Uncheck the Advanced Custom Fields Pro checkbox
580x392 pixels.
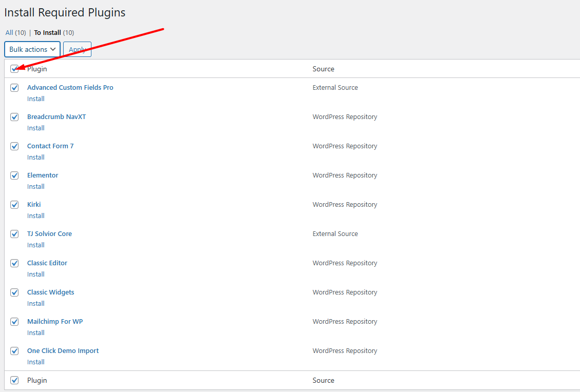click(x=14, y=88)
